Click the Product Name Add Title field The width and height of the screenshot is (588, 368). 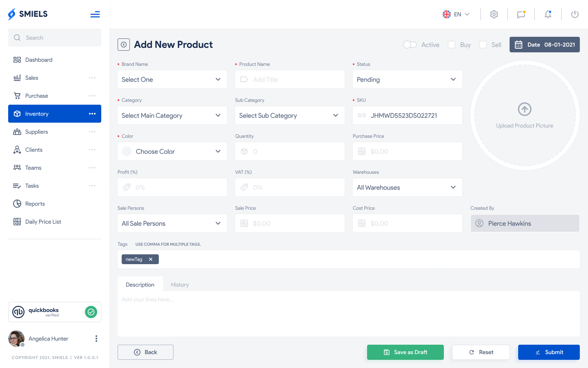tap(290, 79)
